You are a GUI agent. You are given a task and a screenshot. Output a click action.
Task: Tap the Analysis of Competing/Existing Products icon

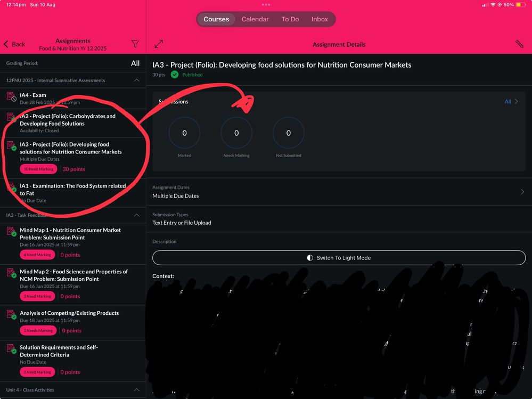pyautogui.click(x=11, y=315)
